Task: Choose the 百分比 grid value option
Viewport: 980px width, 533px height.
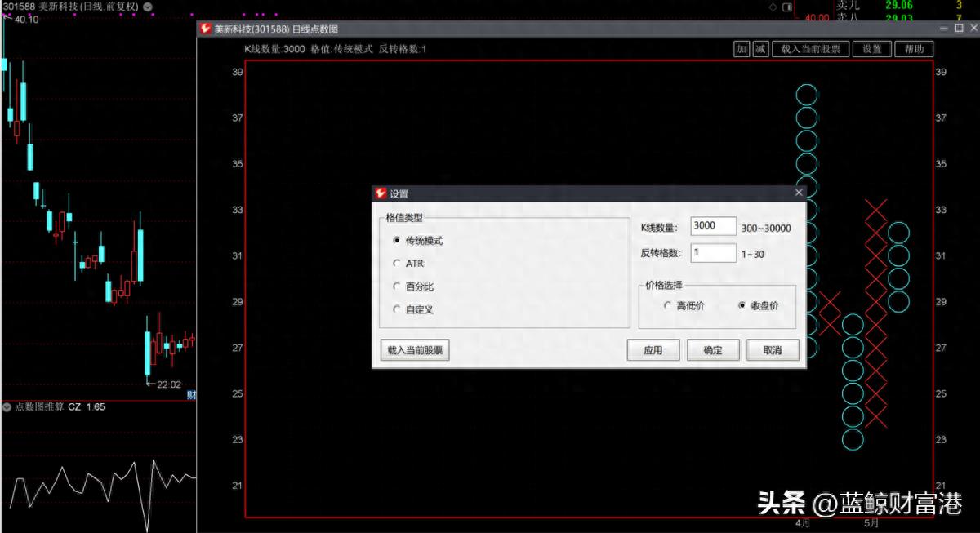Action: 396,286
